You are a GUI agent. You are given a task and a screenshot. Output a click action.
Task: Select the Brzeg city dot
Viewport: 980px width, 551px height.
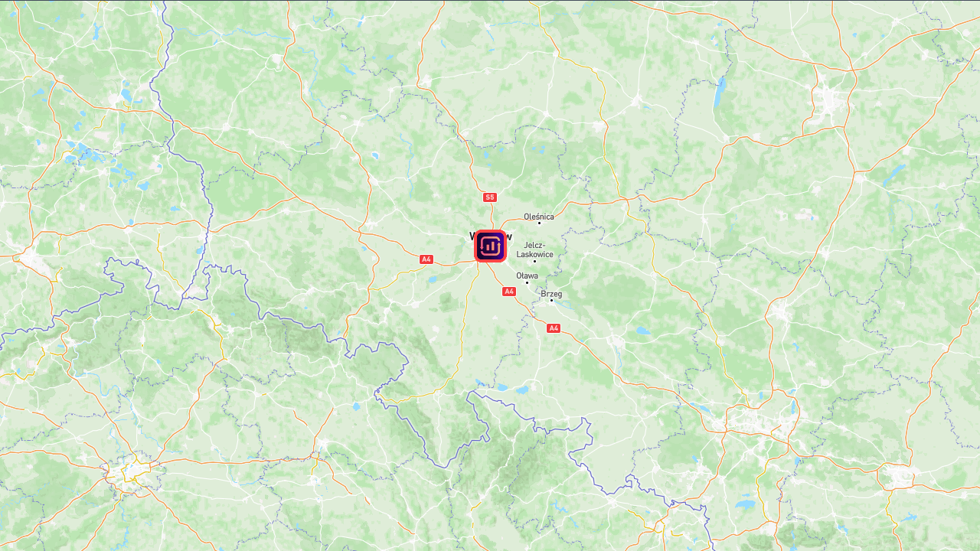[551, 300]
